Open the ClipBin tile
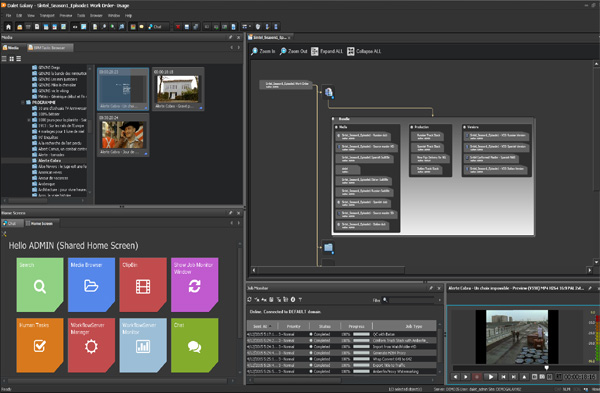 click(143, 284)
